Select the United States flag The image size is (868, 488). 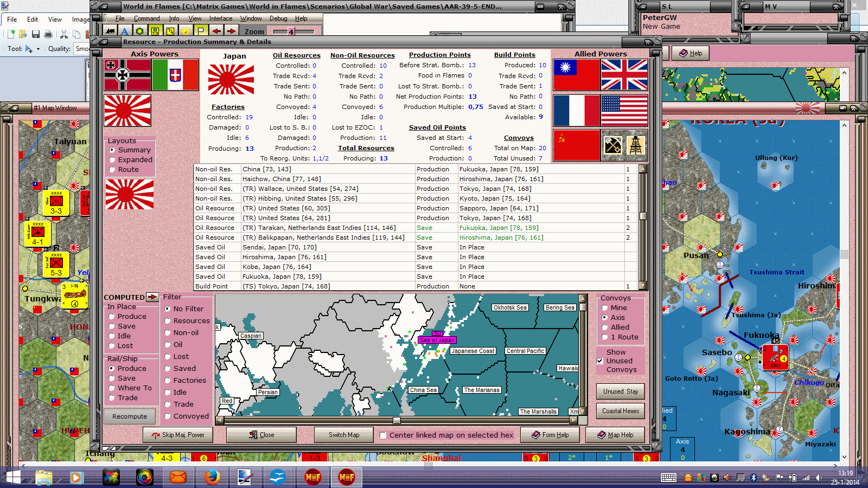(x=624, y=111)
